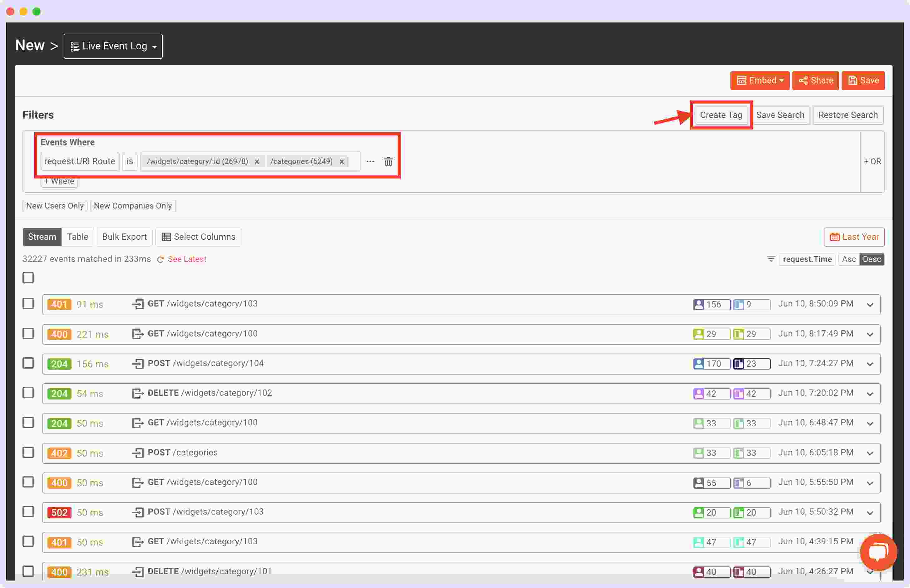This screenshot has width=910, height=588.
Task: Save the current view using Save icon
Action: [x=863, y=80]
